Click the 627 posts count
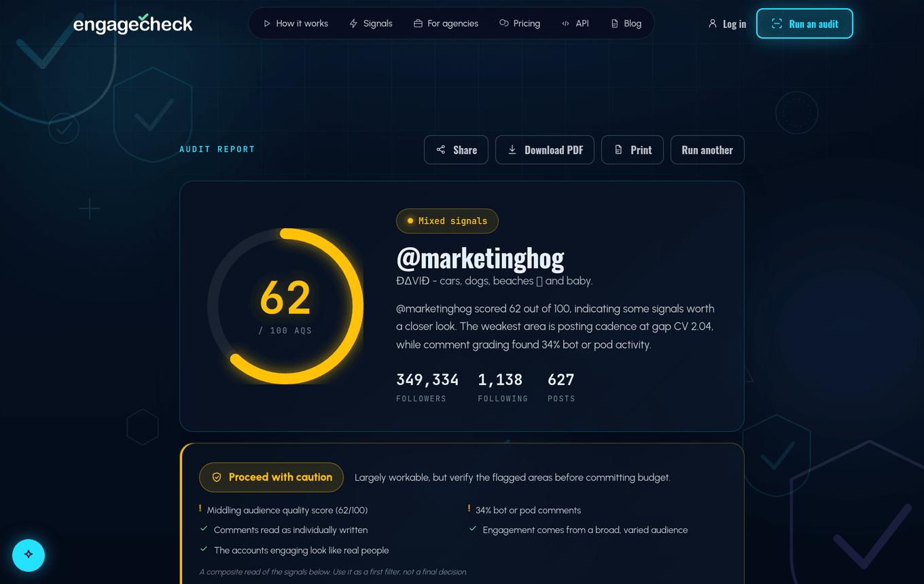Image resolution: width=924 pixels, height=584 pixels. pos(561,380)
